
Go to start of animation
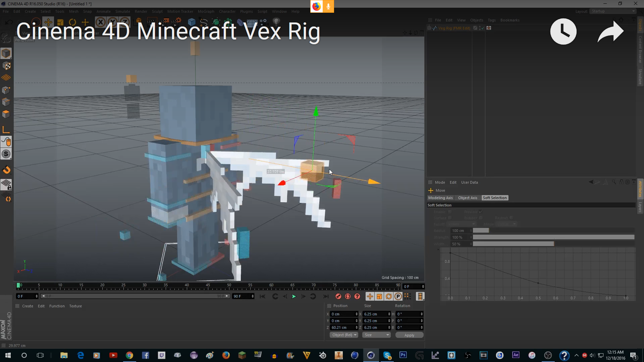(263, 296)
